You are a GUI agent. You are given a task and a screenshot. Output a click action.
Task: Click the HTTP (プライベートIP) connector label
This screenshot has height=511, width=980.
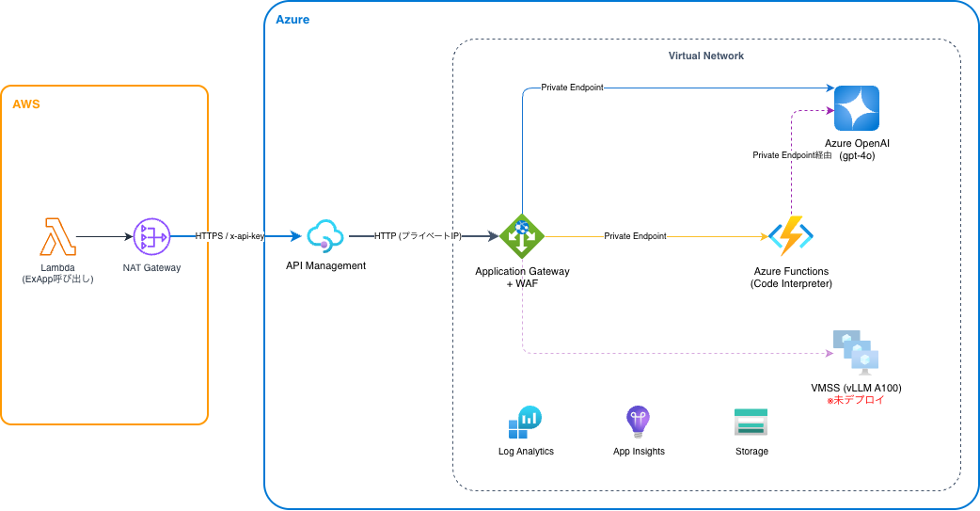pos(419,236)
